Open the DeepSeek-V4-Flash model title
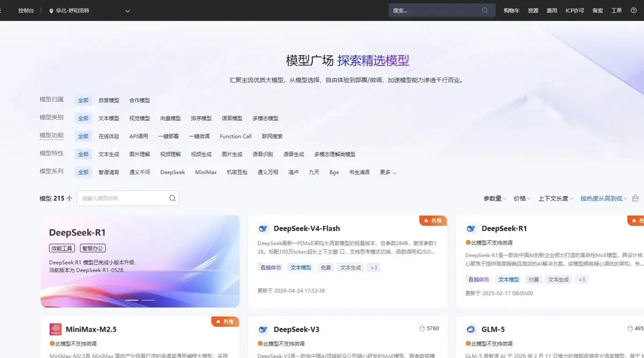This screenshot has width=644, height=358. pyautogui.click(x=307, y=228)
